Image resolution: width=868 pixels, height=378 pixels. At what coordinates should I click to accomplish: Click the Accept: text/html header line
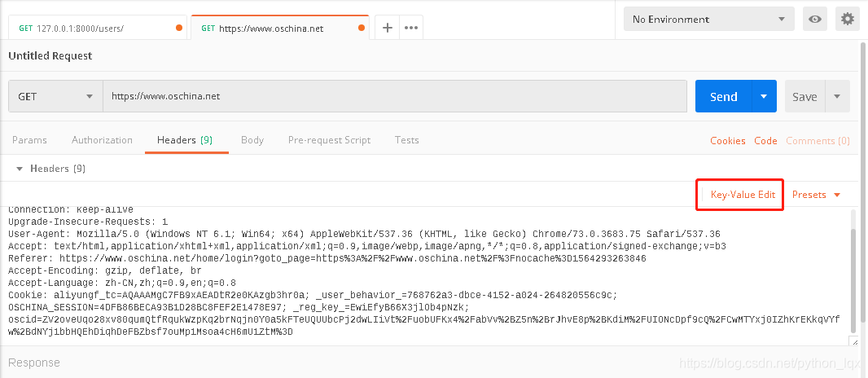click(x=367, y=246)
